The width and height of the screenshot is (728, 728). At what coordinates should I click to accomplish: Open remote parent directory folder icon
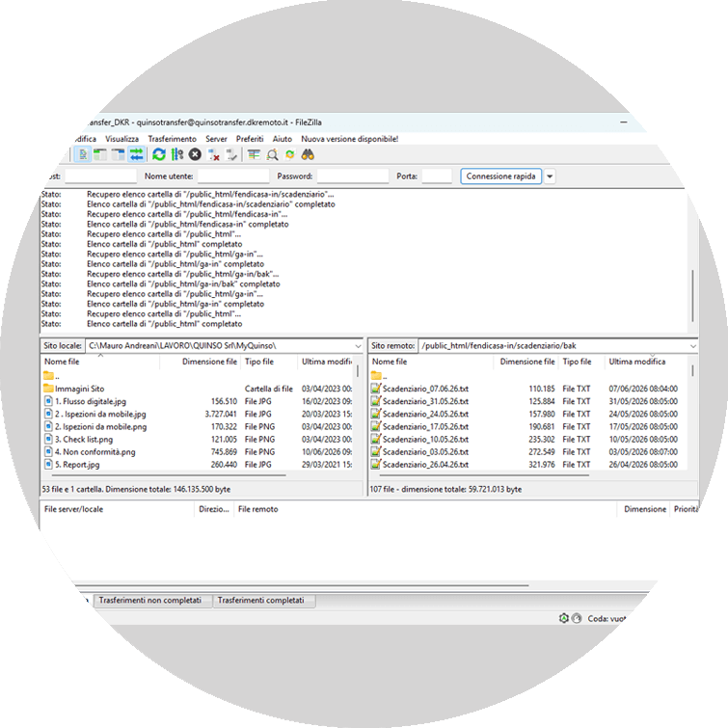pos(376,376)
